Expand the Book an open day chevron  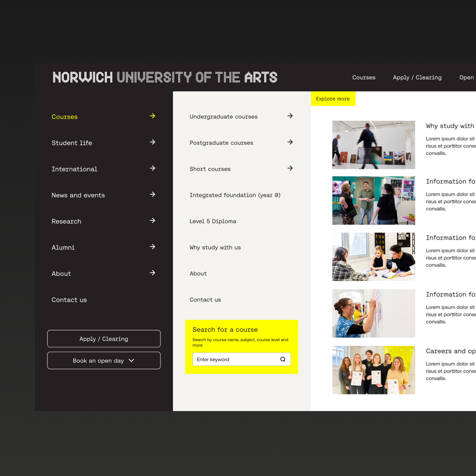[132, 360]
